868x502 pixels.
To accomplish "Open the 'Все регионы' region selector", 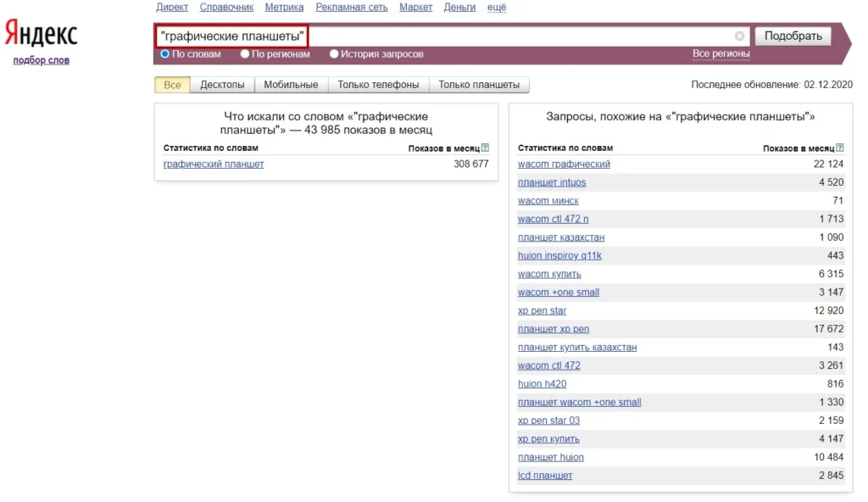I will (721, 53).
